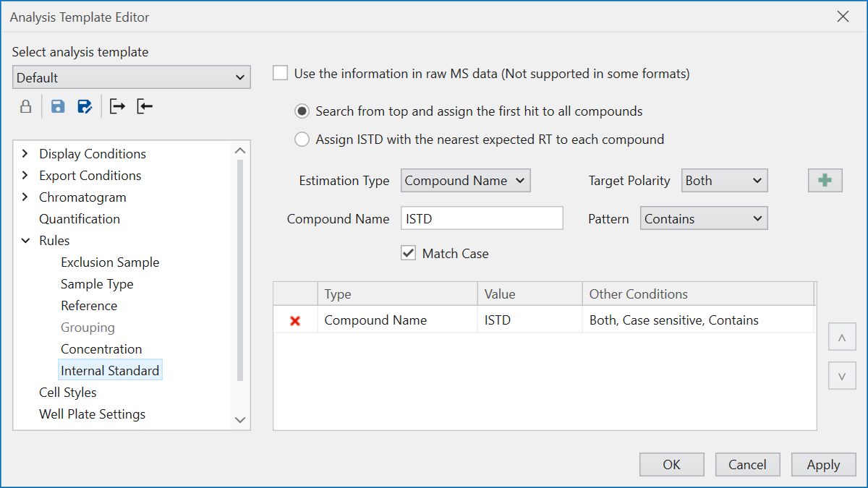Click the import template arrow icon

pyautogui.click(x=145, y=107)
